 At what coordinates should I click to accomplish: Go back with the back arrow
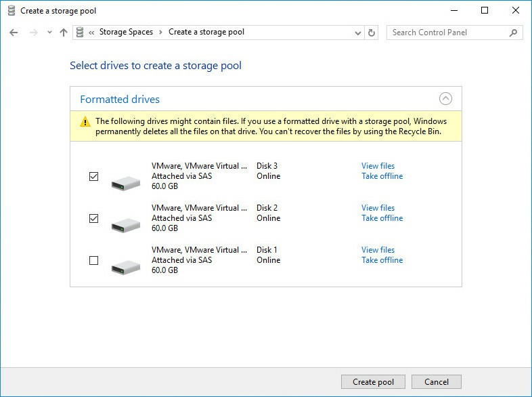tap(14, 33)
